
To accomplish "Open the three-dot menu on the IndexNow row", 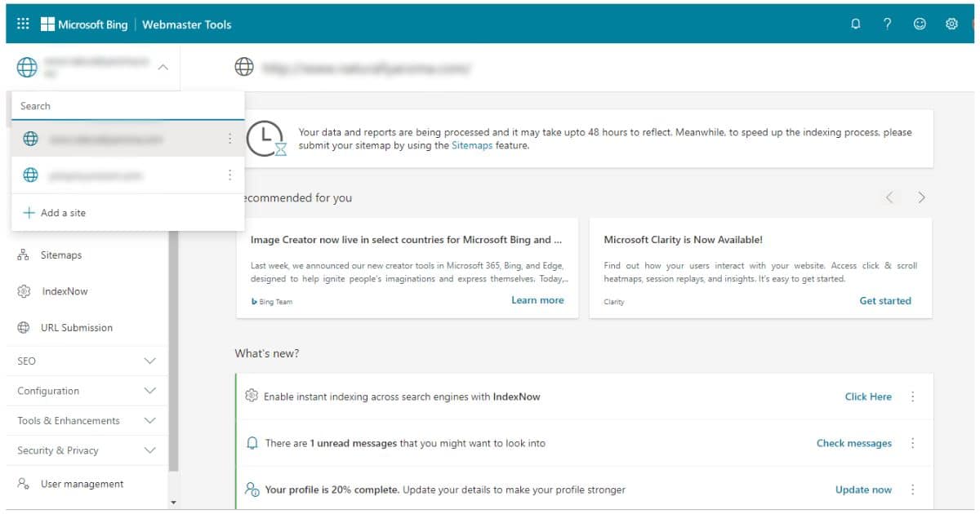I will [x=914, y=397].
